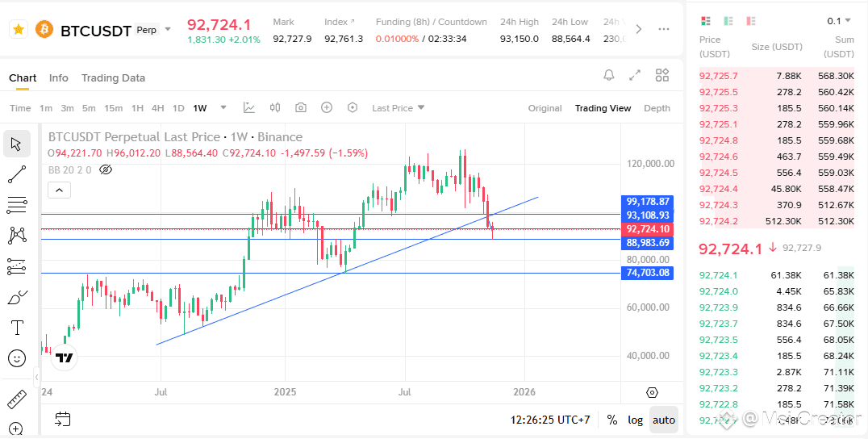This screenshot has height=439, width=868.
Task: Toggle percent scale on price axis
Action: (611, 420)
